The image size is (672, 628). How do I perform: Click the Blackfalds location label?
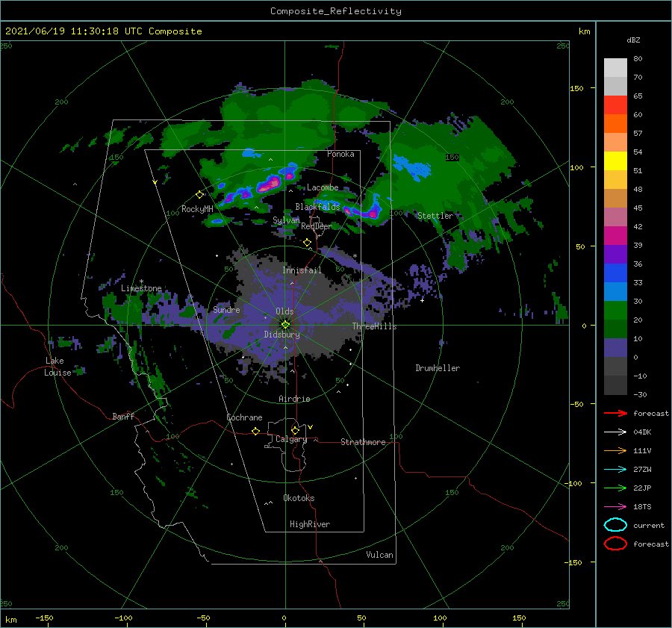[317, 207]
